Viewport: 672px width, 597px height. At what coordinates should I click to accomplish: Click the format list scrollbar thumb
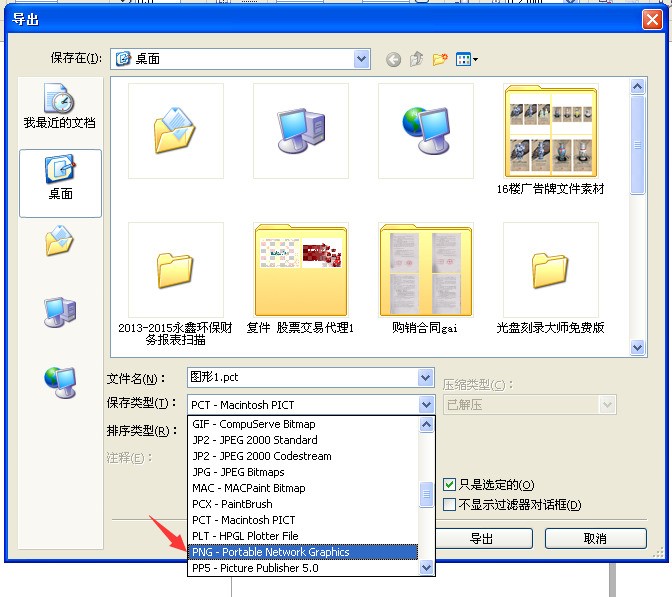click(x=426, y=495)
